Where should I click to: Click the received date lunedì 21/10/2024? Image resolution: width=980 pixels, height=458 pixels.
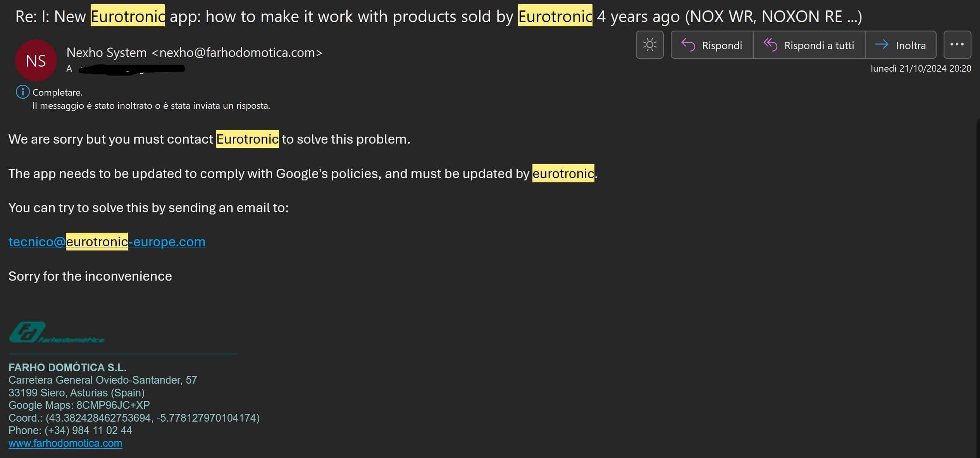click(x=920, y=69)
